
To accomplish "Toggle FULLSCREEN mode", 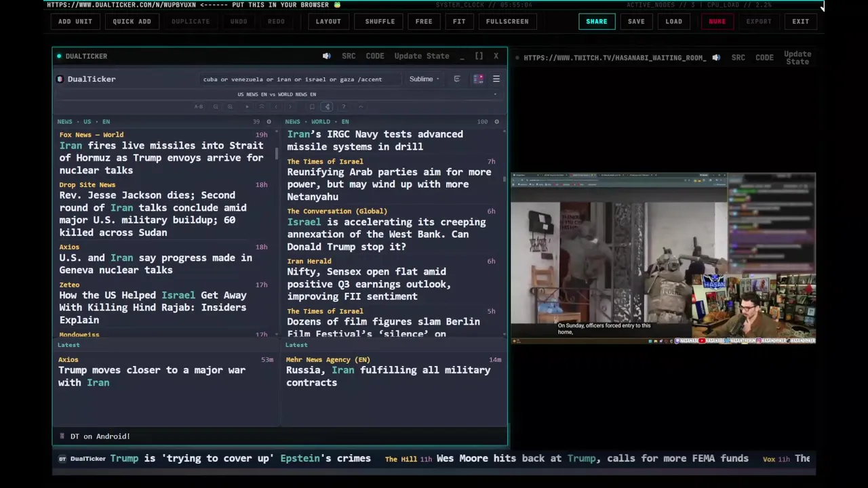I will tap(507, 21).
